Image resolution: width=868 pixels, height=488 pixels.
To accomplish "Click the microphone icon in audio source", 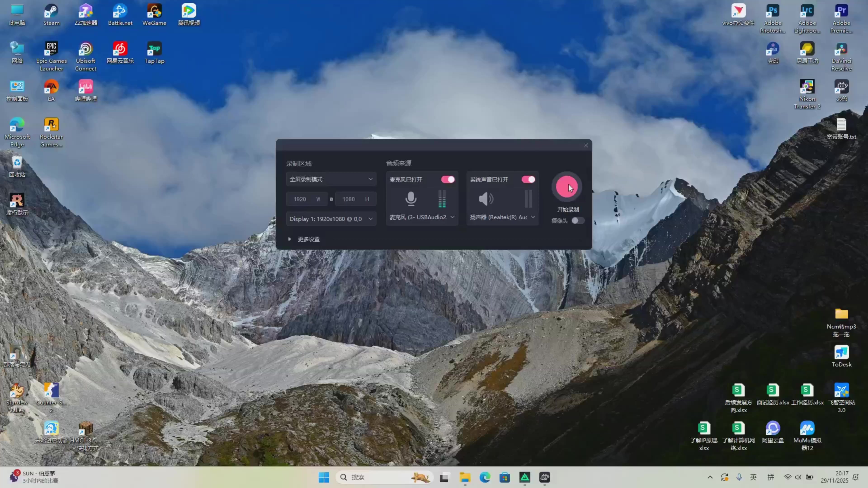I will pyautogui.click(x=411, y=199).
